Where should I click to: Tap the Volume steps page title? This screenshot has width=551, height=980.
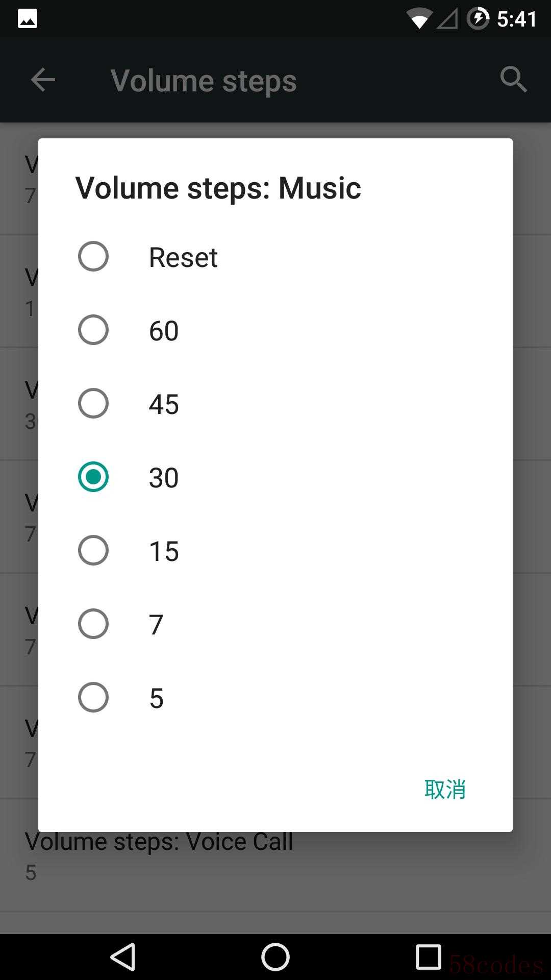tap(204, 81)
